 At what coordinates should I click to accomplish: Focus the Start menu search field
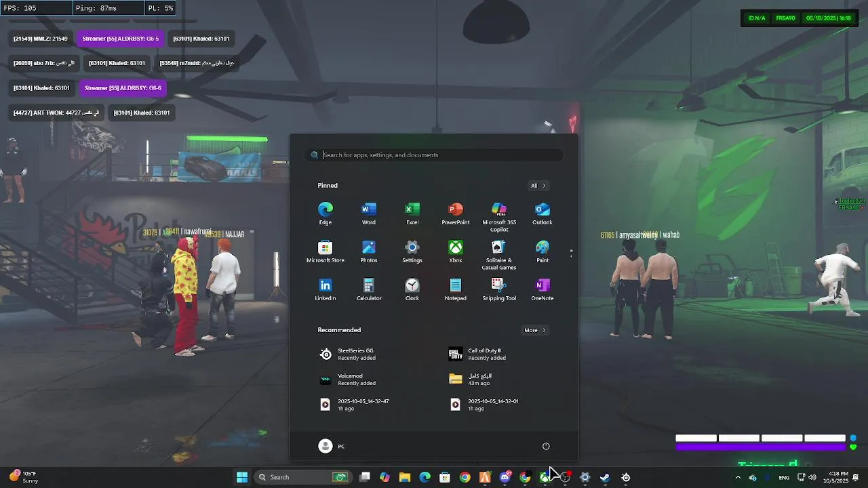[x=434, y=155]
